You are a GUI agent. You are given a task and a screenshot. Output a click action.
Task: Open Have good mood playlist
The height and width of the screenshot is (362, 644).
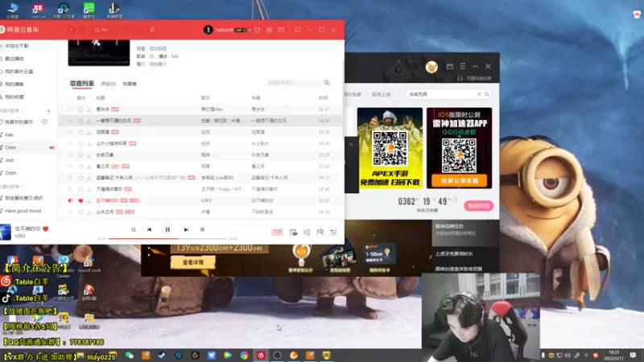click(23, 211)
